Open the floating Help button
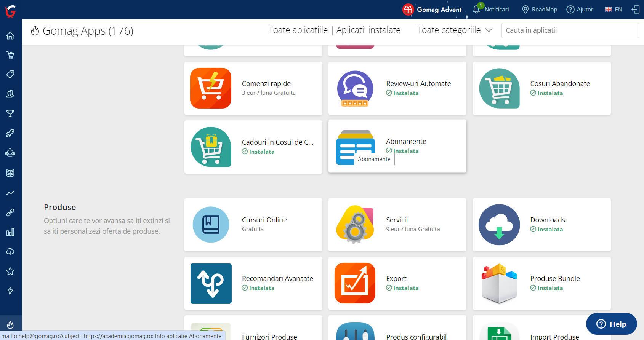Screen dimensions: 644x340 coord(612,324)
